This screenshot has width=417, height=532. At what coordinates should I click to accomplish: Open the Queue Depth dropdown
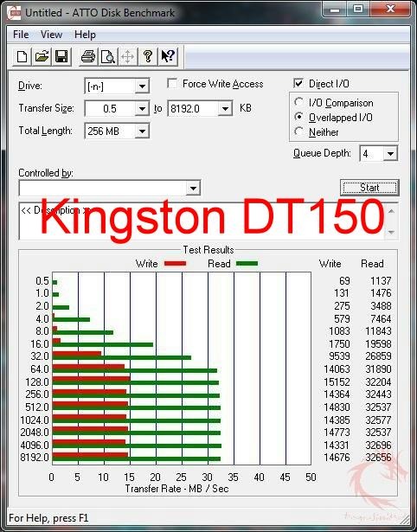[390, 154]
